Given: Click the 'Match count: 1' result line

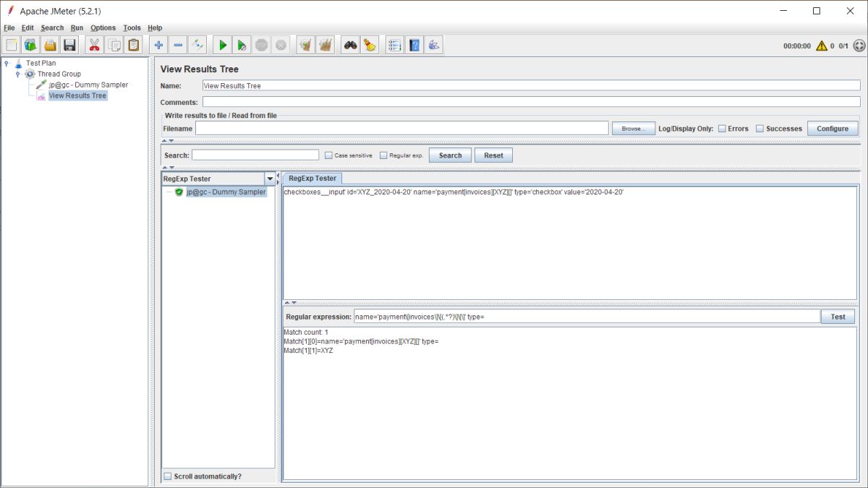Looking at the screenshot, I should (306, 333).
